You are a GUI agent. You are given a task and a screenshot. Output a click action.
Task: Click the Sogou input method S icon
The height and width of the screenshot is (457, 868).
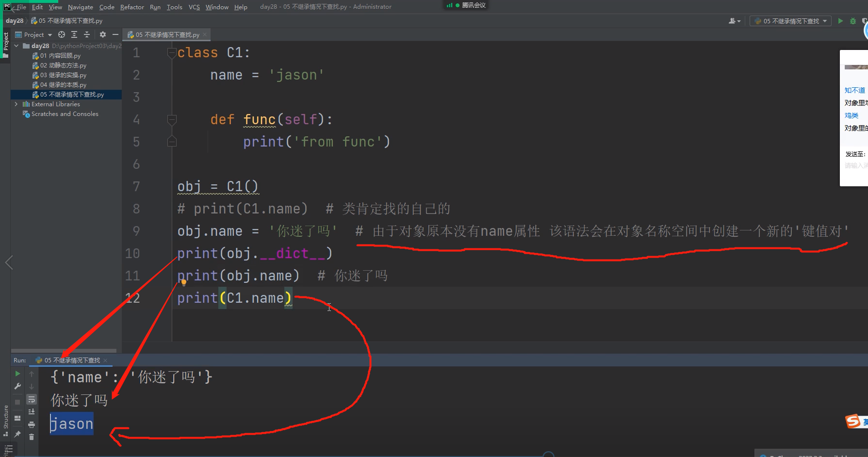[x=853, y=421]
